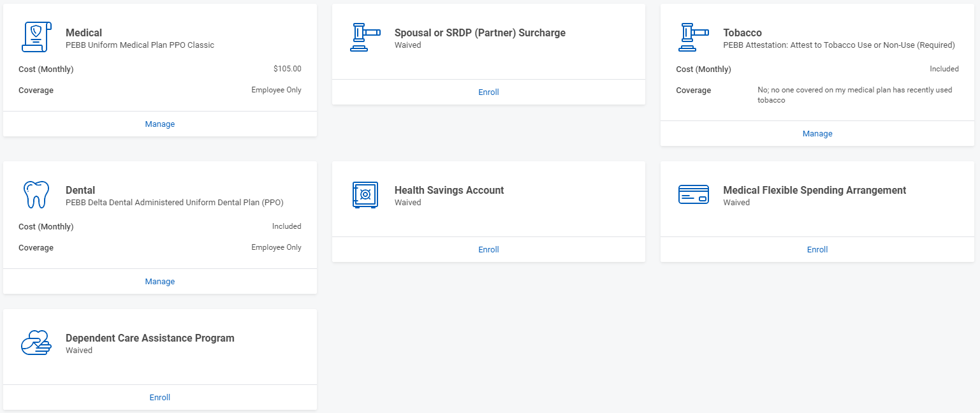Image resolution: width=980 pixels, height=413 pixels.
Task: Enroll in Dependent Care Assistance Program
Action: (x=160, y=398)
